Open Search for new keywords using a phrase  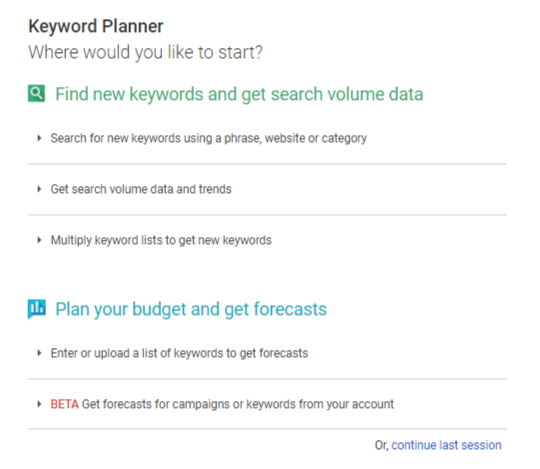[x=209, y=138]
